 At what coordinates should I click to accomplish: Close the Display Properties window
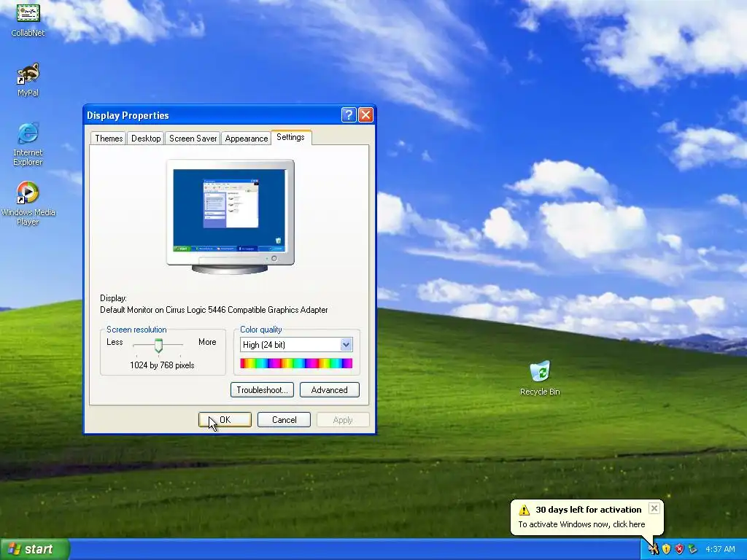click(365, 114)
